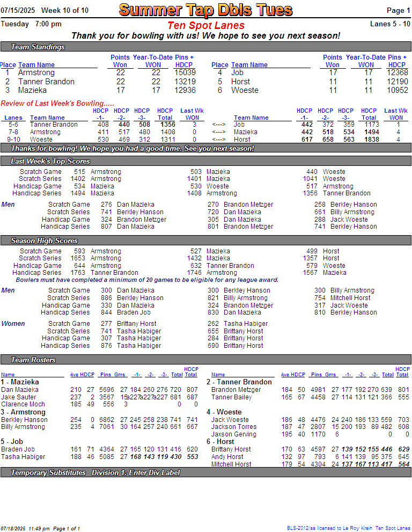Select the 1 - Mazieka roster team heading
The height and width of the screenshot is (532, 412).
point(20,382)
